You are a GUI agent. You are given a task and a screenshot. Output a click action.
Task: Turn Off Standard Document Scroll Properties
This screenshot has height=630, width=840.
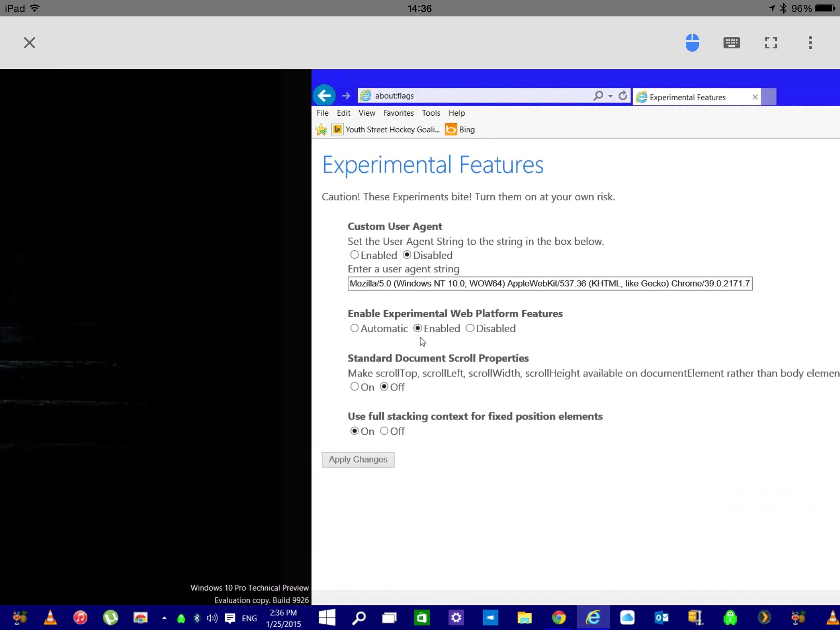tap(384, 386)
